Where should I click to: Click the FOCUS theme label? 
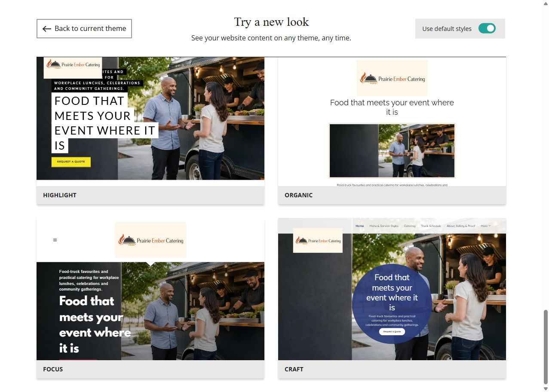pyautogui.click(x=53, y=369)
